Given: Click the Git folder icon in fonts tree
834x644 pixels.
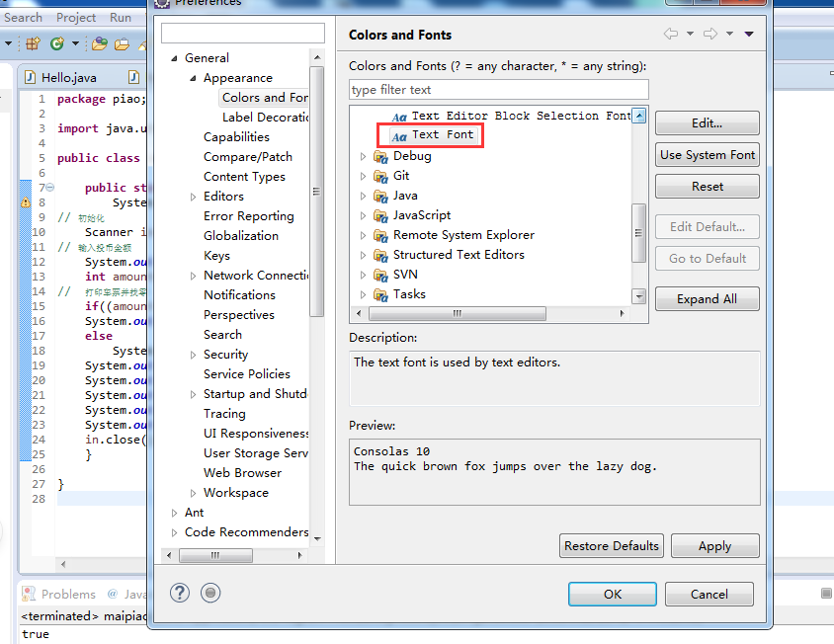Looking at the screenshot, I should (380, 176).
